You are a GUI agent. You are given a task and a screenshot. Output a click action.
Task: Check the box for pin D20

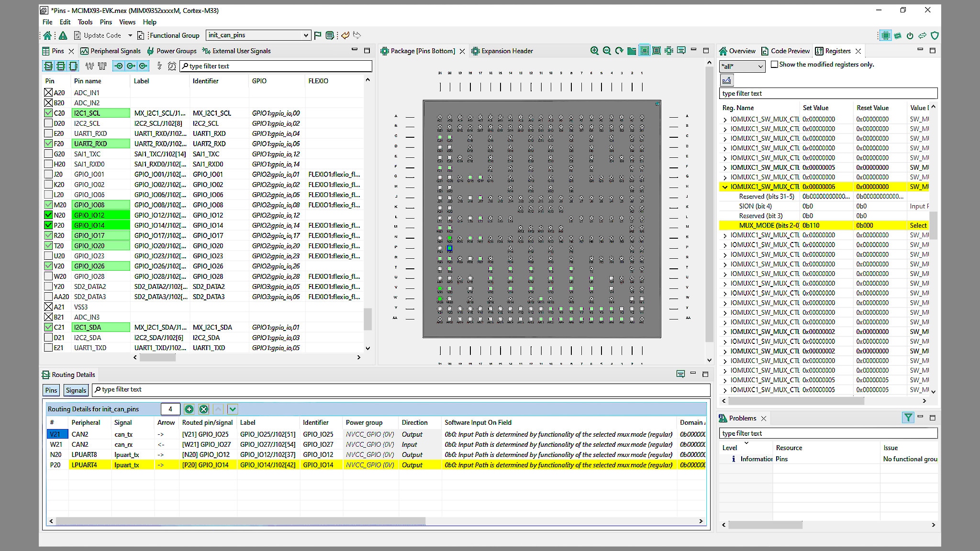click(x=48, y=123)
